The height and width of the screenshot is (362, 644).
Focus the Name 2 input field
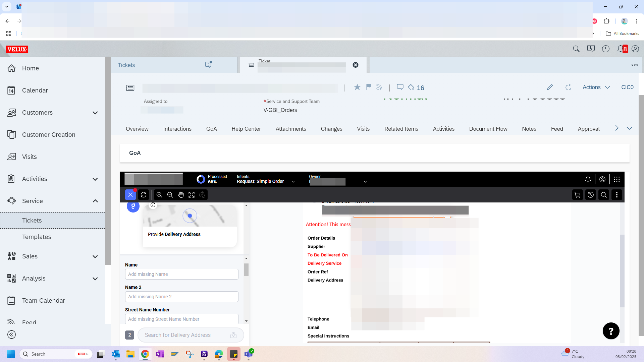182,297
